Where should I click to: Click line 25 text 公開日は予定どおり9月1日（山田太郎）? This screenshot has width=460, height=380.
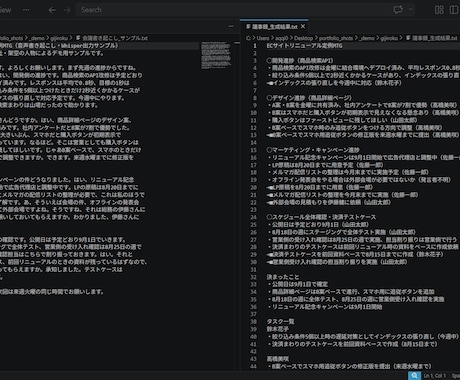pos(320,225)
